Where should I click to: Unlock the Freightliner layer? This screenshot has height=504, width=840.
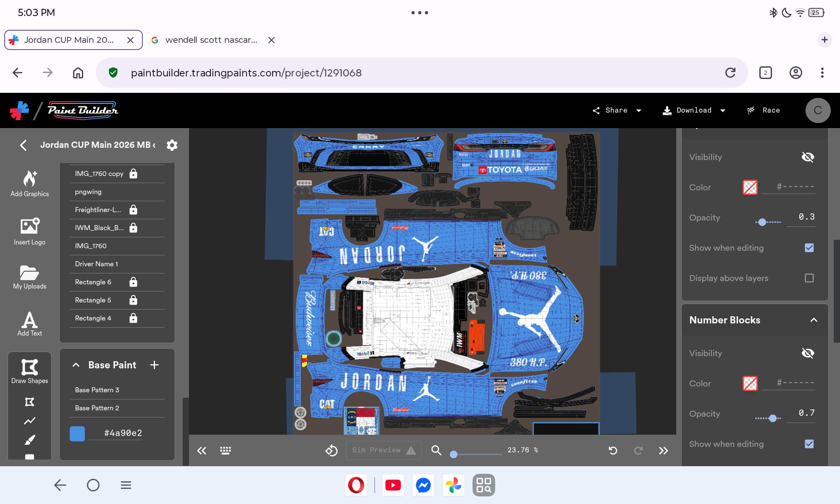coord(134,210)
